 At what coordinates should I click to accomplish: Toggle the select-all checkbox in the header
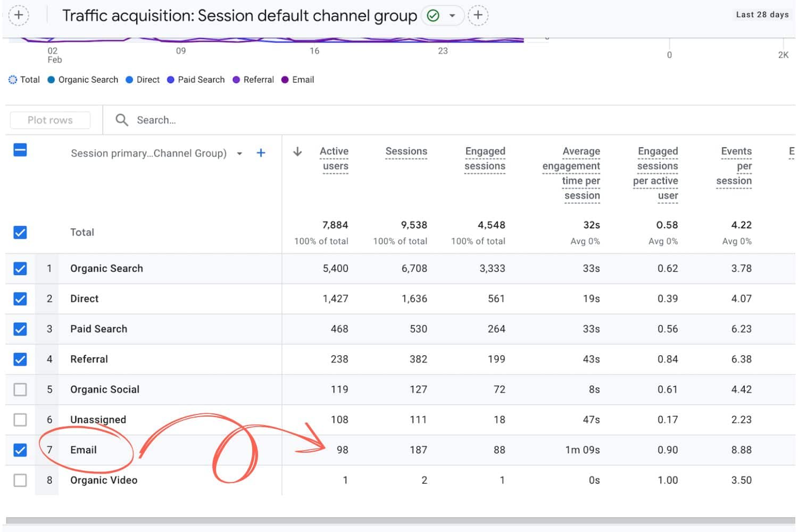(20, 150)
